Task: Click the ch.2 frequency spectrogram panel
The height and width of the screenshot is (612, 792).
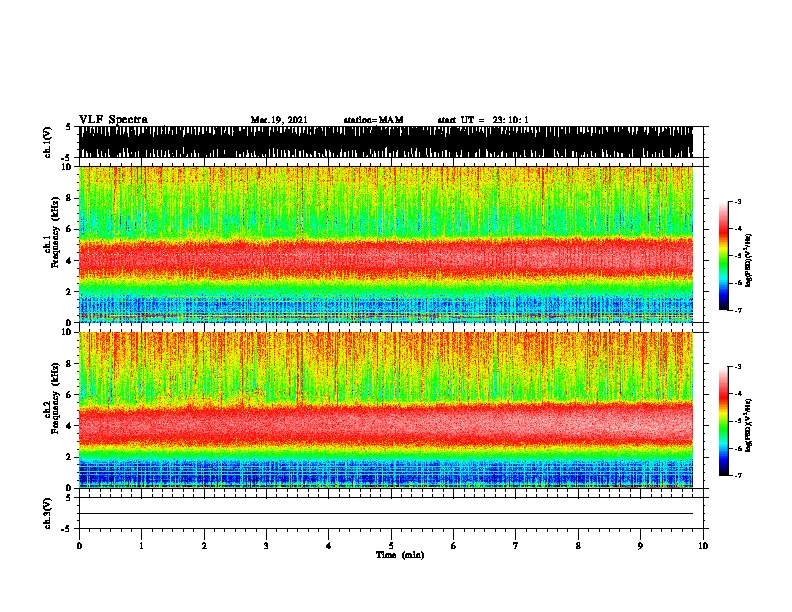Action: pos(386,410)
